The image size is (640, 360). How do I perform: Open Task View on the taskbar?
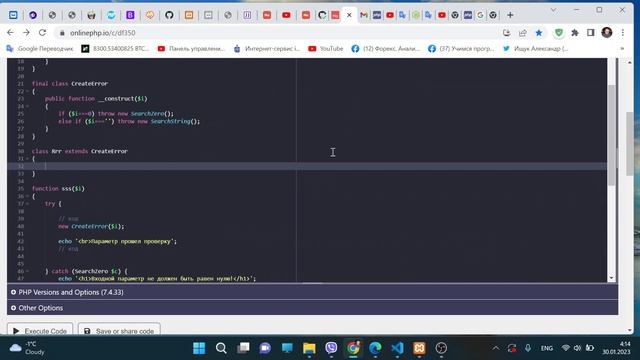[x=243, y=348]
